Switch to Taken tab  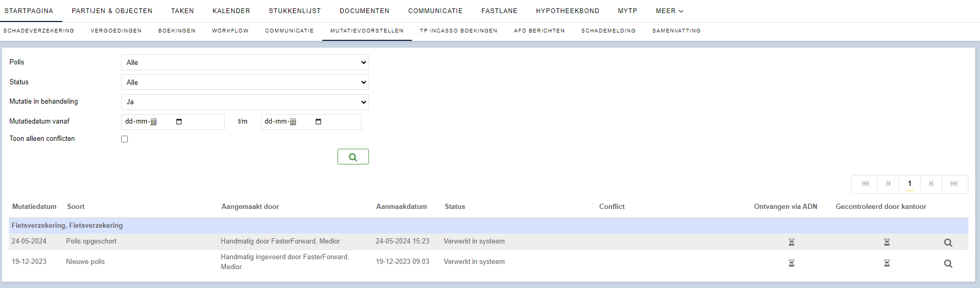click(x=182, y=11)
